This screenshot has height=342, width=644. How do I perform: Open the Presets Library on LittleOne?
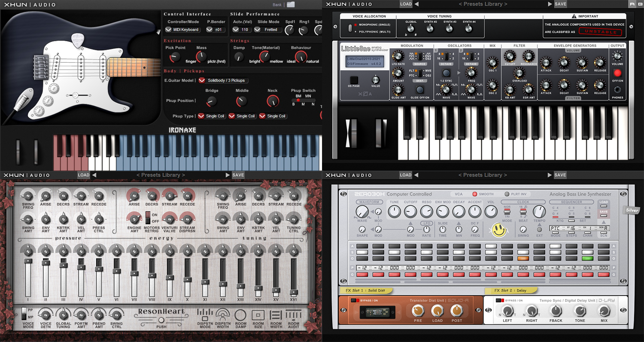(483, 4)
